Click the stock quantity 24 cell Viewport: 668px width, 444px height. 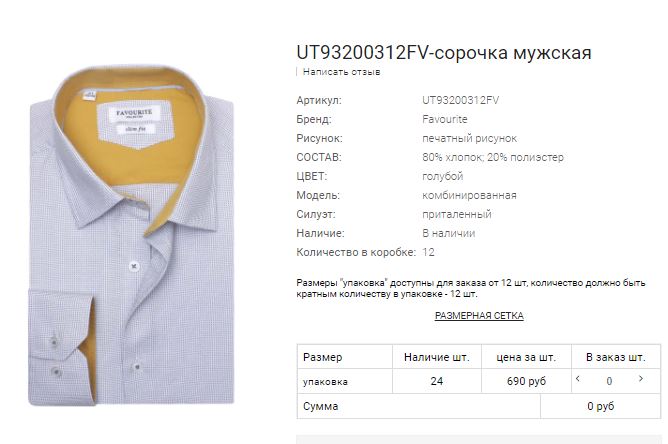coord(437,381)
